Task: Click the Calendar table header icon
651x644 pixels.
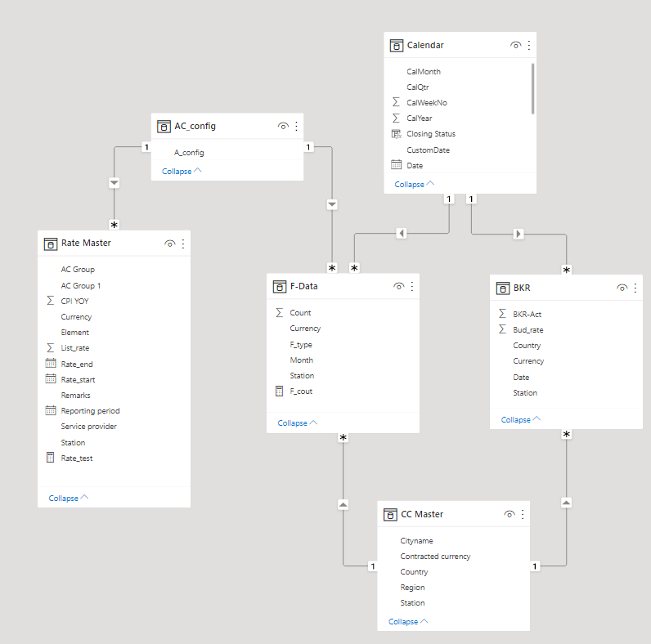Action: 397,46
